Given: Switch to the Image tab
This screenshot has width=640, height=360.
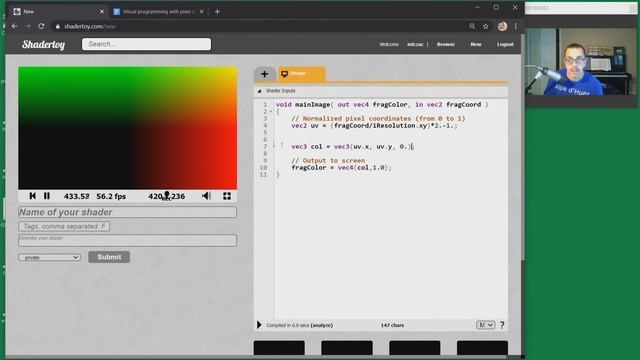Looking at the screenshot, I should [302, 74].
